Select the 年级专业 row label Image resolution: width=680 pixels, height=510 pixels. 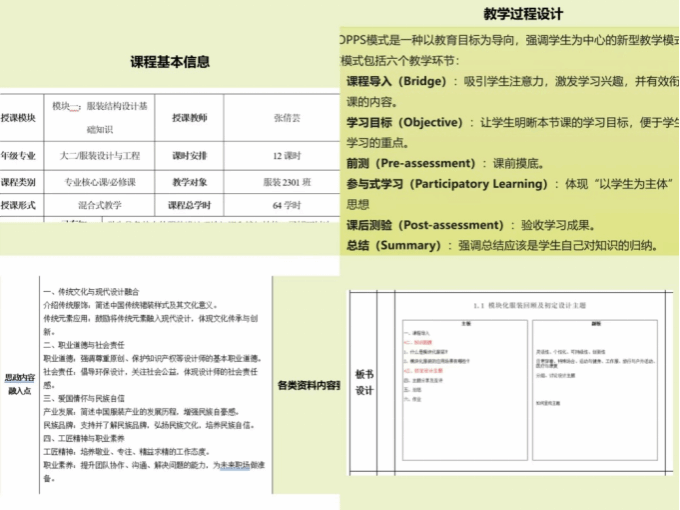point(18,156)
